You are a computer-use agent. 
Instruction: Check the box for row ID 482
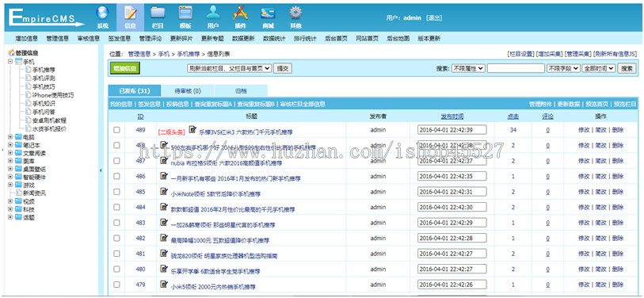[116, 238]
